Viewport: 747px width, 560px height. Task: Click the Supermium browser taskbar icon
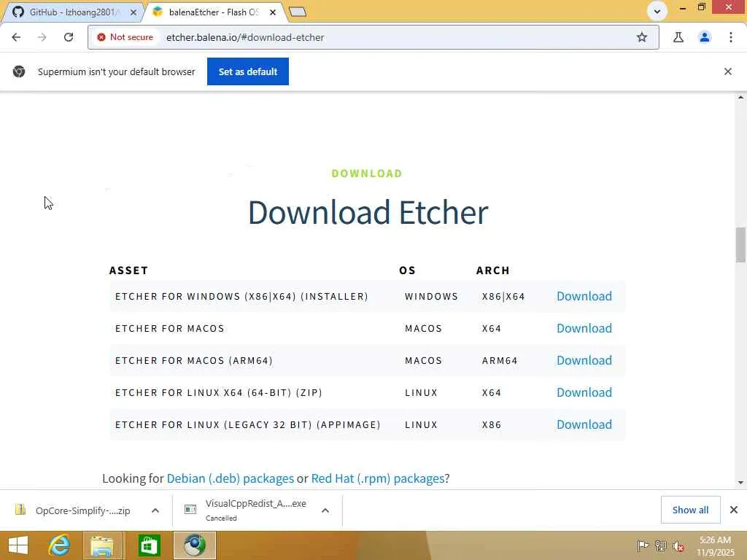click(x=194, y=545)
